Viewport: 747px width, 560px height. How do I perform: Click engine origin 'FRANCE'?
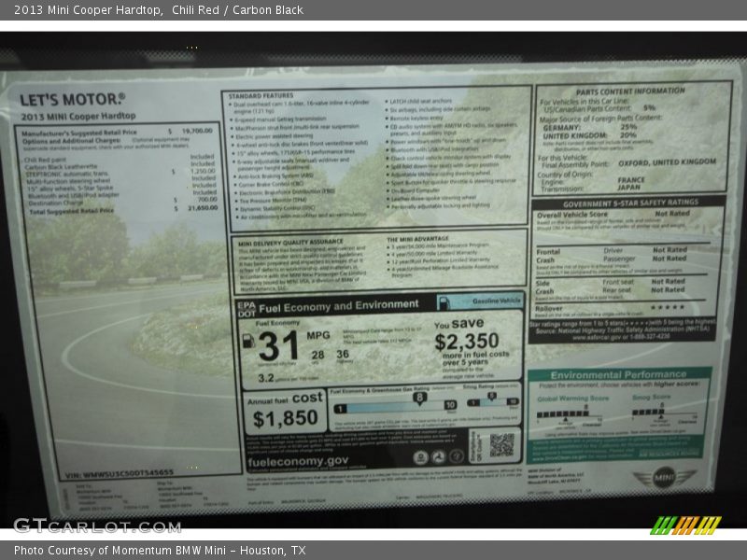point(631,180)
